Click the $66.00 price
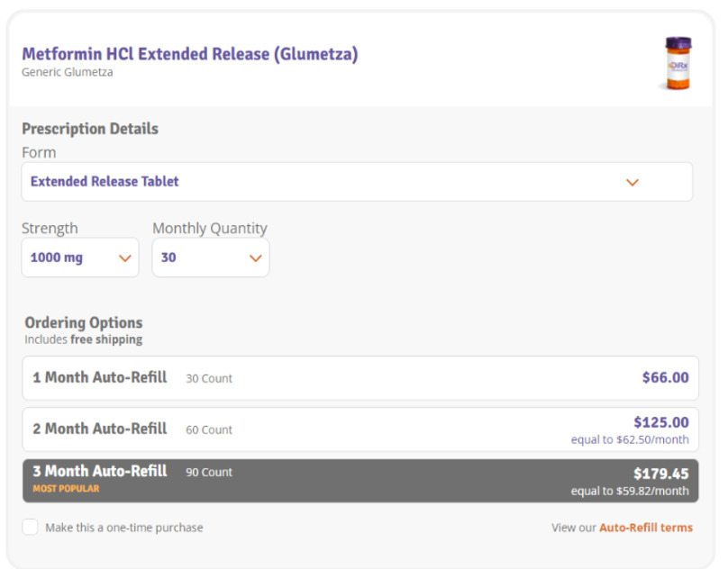The width and height of the screenshot is (728, 569). (665, 378)
